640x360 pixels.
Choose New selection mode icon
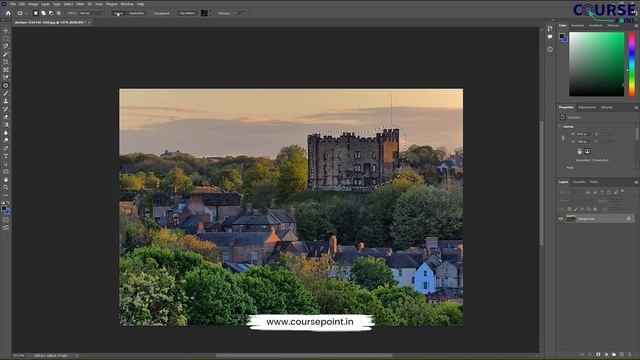click(36, 13)
